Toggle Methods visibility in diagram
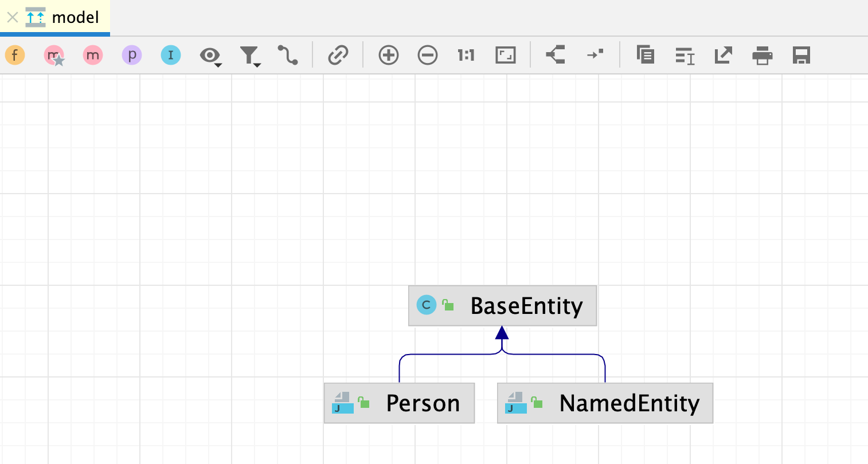This screenshot has width=868, height=464. point(93,55)
